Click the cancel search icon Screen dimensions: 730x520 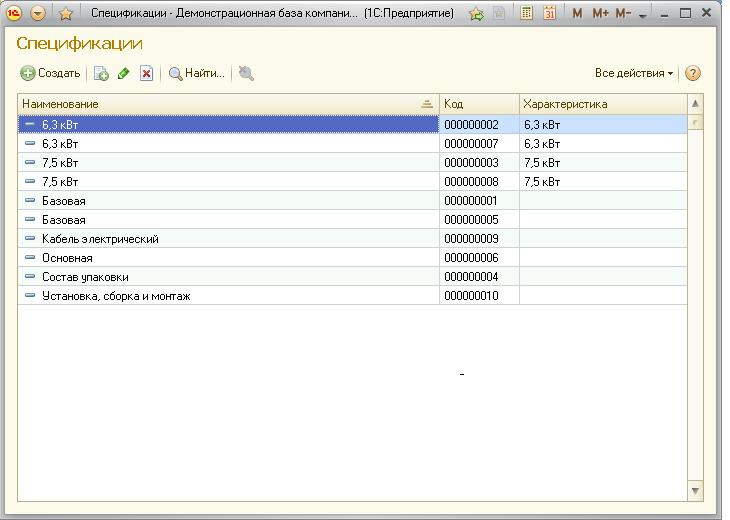coord(246,74)
